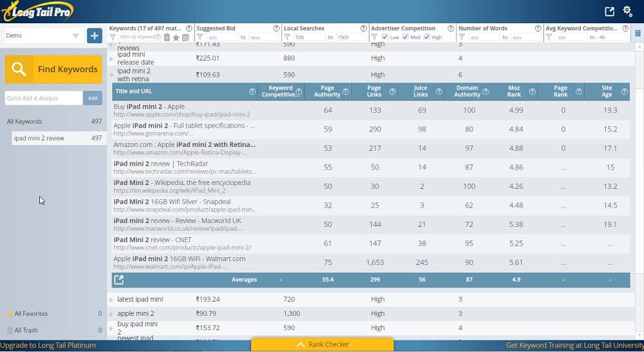
Task: Toggle the Med competition checkbox
Action: pos(405,37)
